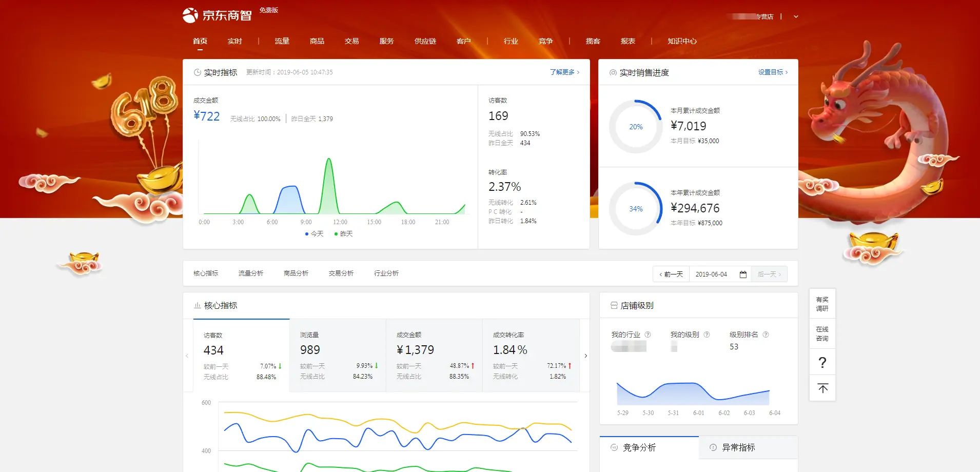The height and width of the screenshot is (472, 980).
Task: Expand the account dropdown arrow
Action: coord(796,16)
